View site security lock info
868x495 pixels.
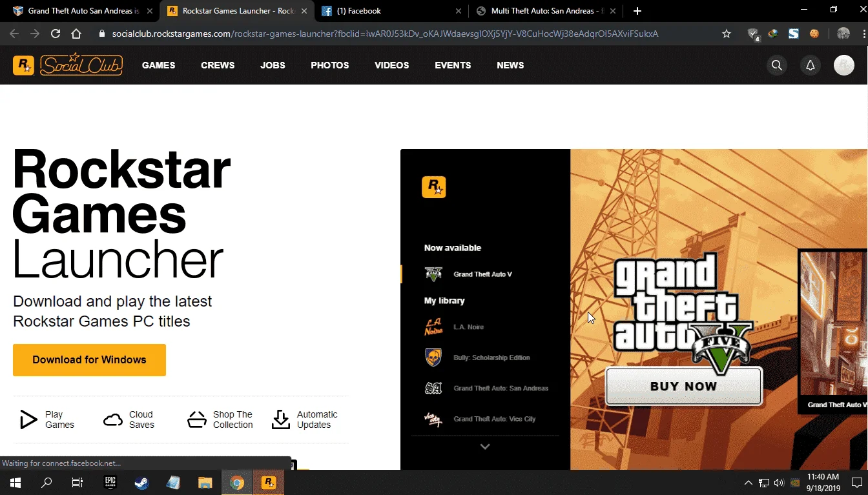(x=102, y=34)
